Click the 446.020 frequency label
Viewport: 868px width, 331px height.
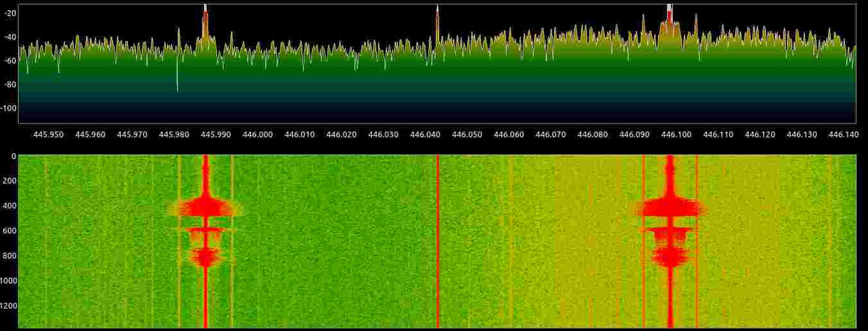[x=342, y=134]
